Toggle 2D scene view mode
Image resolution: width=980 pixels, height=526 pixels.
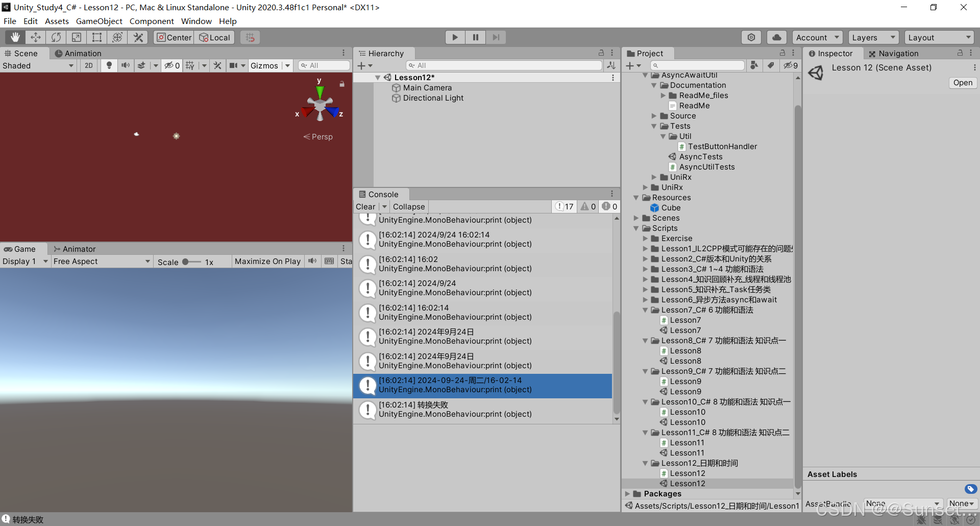pos(89,65)
